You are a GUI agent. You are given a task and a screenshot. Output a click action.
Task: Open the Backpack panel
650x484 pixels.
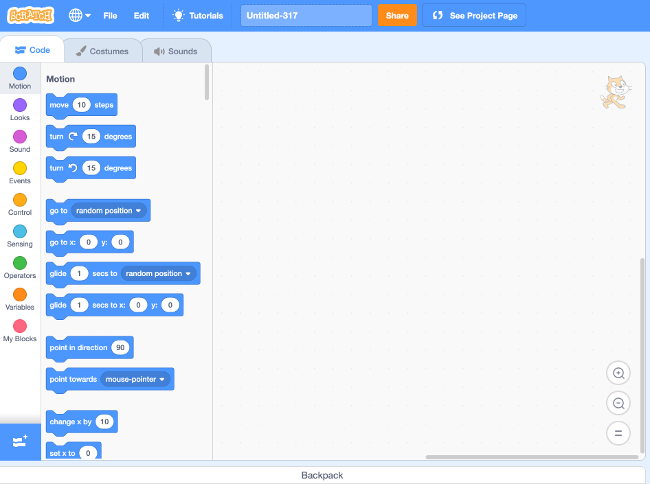point(322,475)
